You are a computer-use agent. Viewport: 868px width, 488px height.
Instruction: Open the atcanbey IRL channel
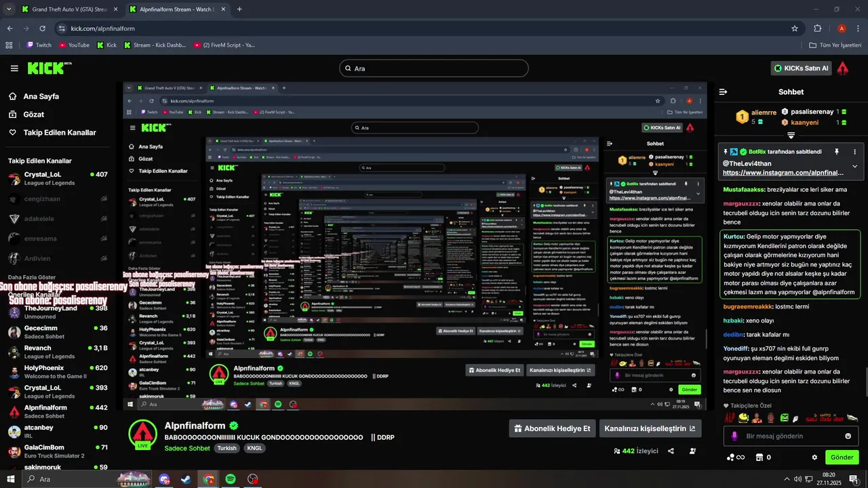click(x=58, y=432)
